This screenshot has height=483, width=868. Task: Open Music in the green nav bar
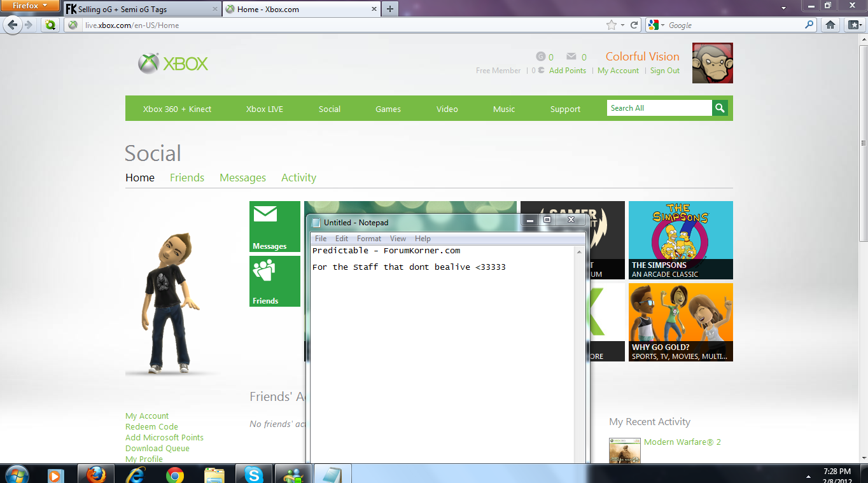504,109
